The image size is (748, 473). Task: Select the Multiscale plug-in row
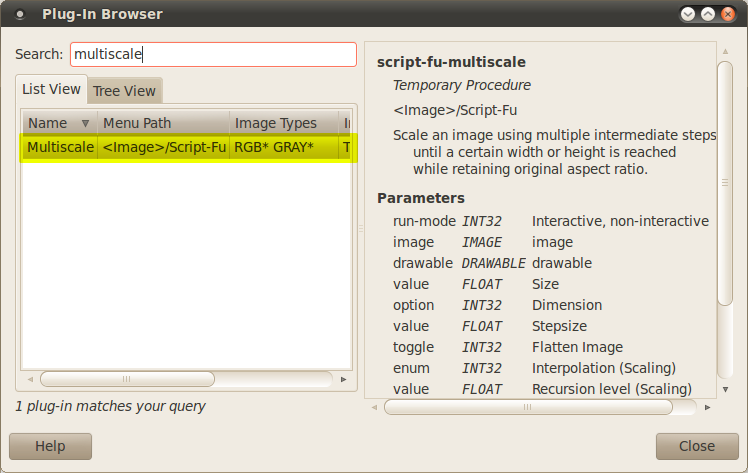(188, 148)
